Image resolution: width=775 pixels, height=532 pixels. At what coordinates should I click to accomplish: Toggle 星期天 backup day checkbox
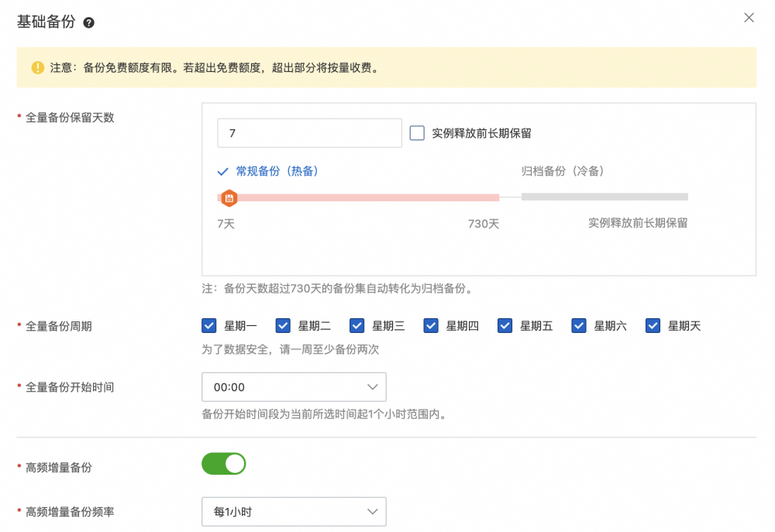[653, 326]
